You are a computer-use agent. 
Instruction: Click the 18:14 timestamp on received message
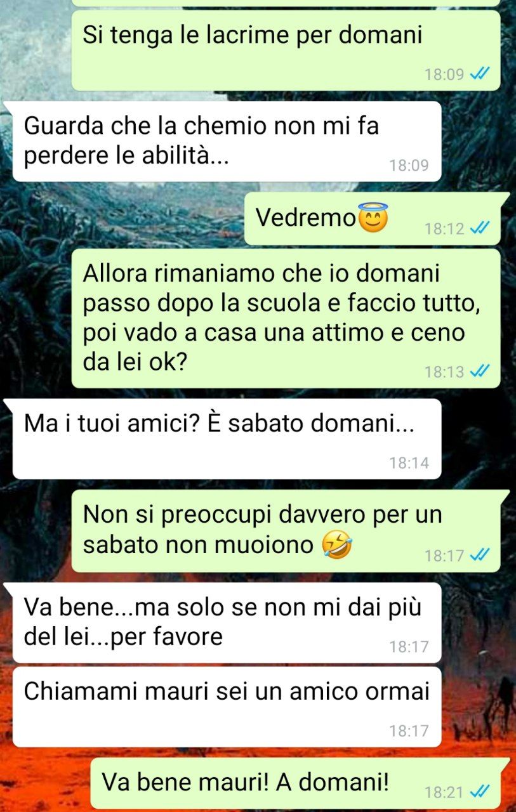pos(409,463)
